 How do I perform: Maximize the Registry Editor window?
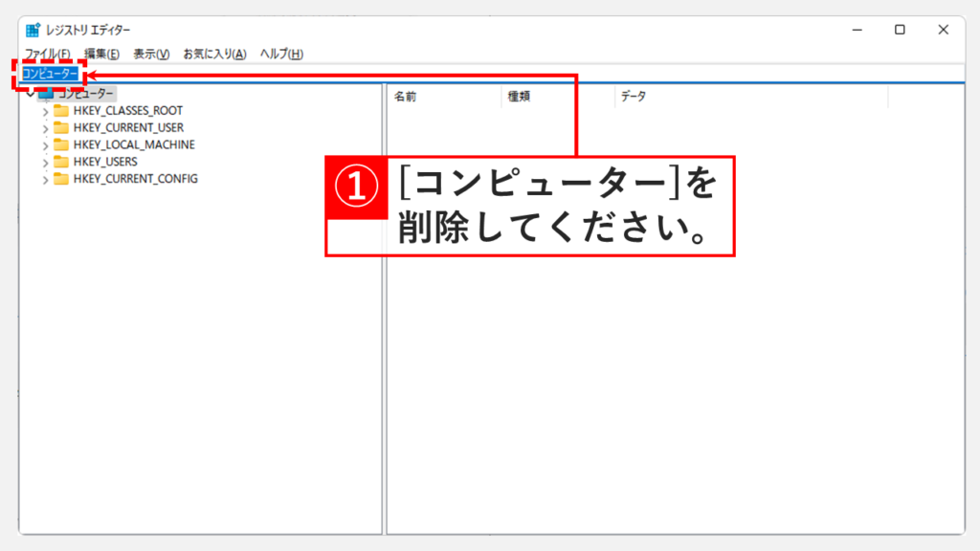pos(900,30)
